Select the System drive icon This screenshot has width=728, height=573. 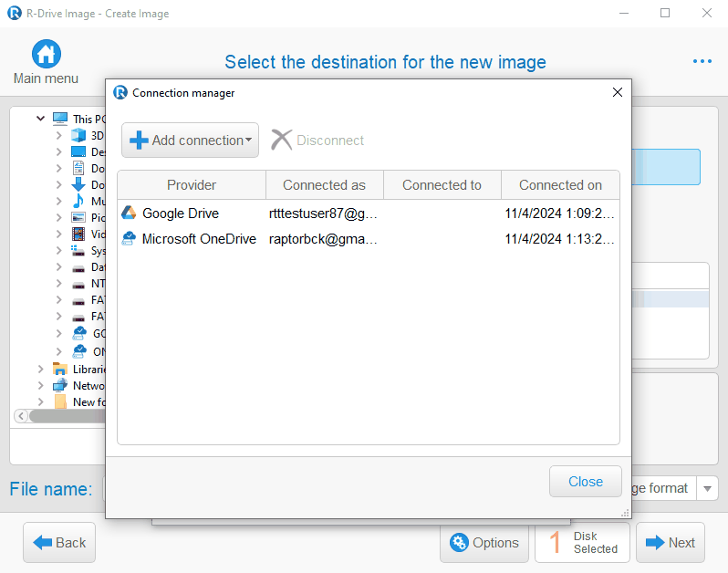click(78, 251)
